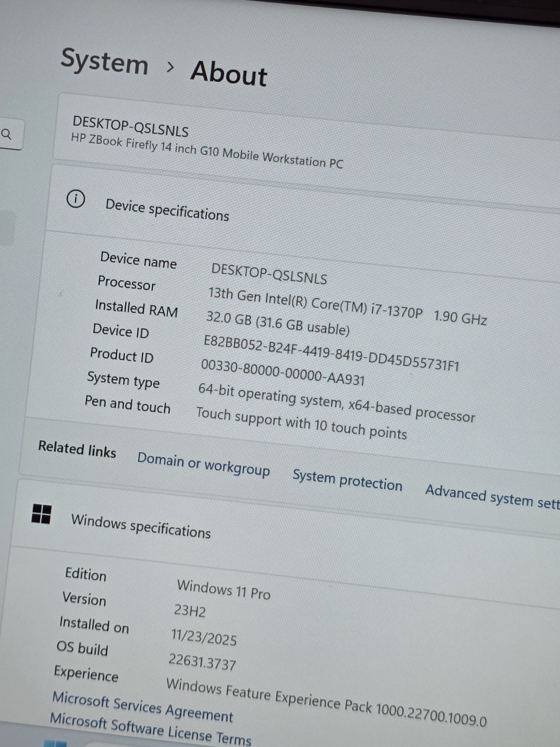Open Microsoft Software License Terms link
This screenshot has height=747, width=560.
coord(150,729)
